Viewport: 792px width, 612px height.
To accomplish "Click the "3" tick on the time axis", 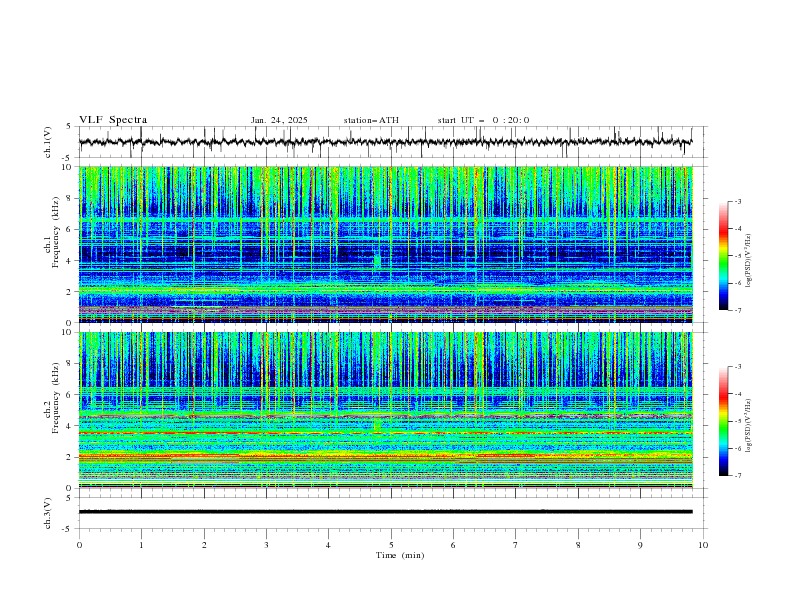I will (266, 545).
